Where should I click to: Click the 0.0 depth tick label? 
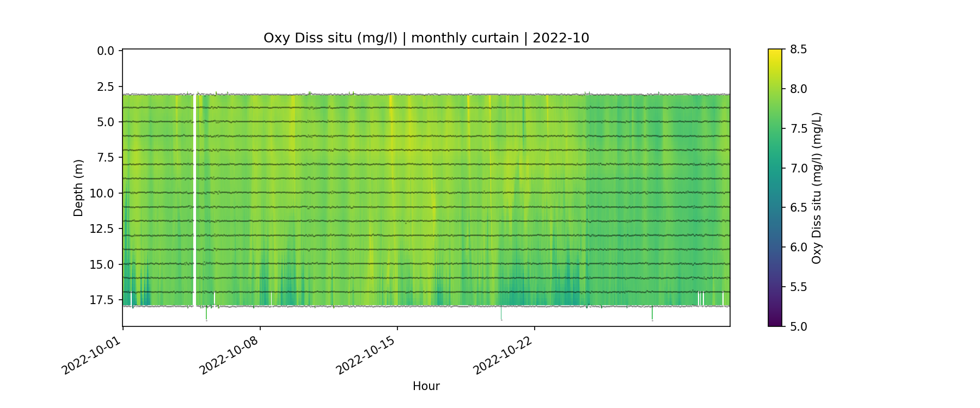point(106,51)
